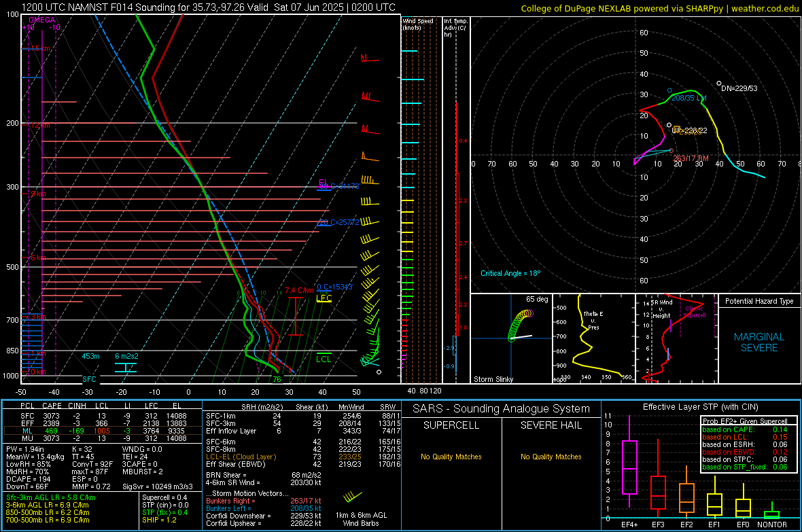Select the SFC-1km shear row
Viewport: 802px width, 532px height.
[x=302, y=416]
